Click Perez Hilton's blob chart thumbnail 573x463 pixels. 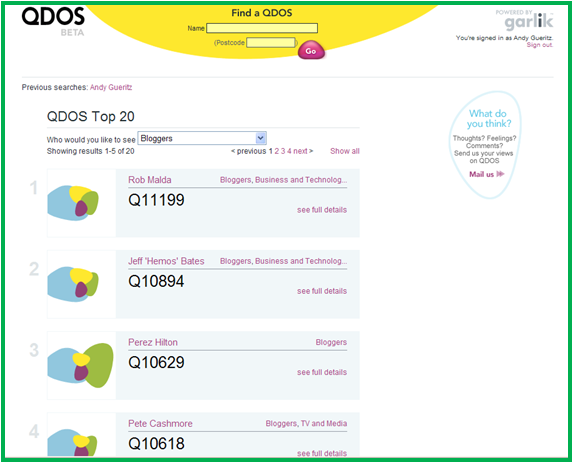click(x=80, y=365)
